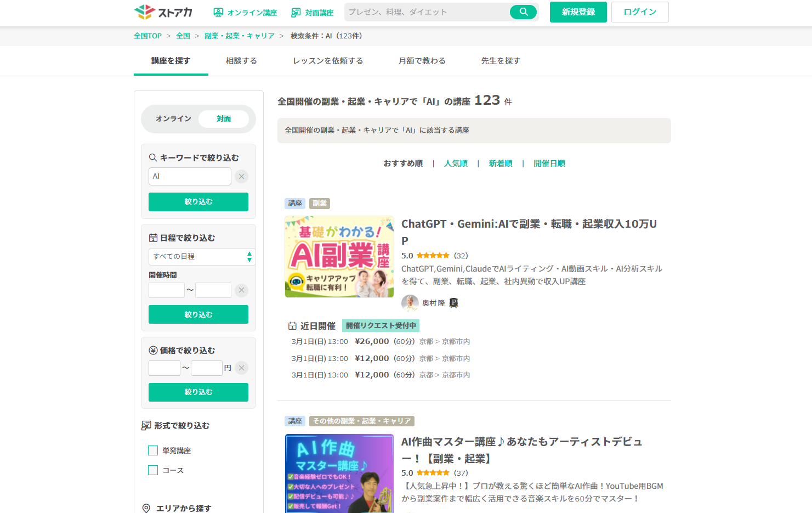The height and width of the screenshot is (513, 812).
Task: Open the 先生を探す tab
Action: pyautogui.click(x=500, y=60)
